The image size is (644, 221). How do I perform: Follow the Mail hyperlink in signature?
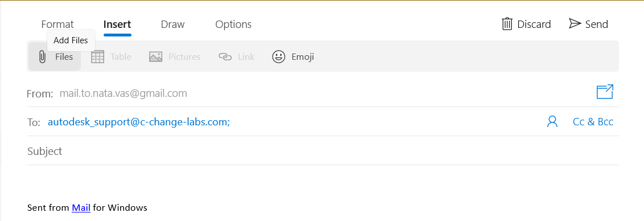(81, 208)
